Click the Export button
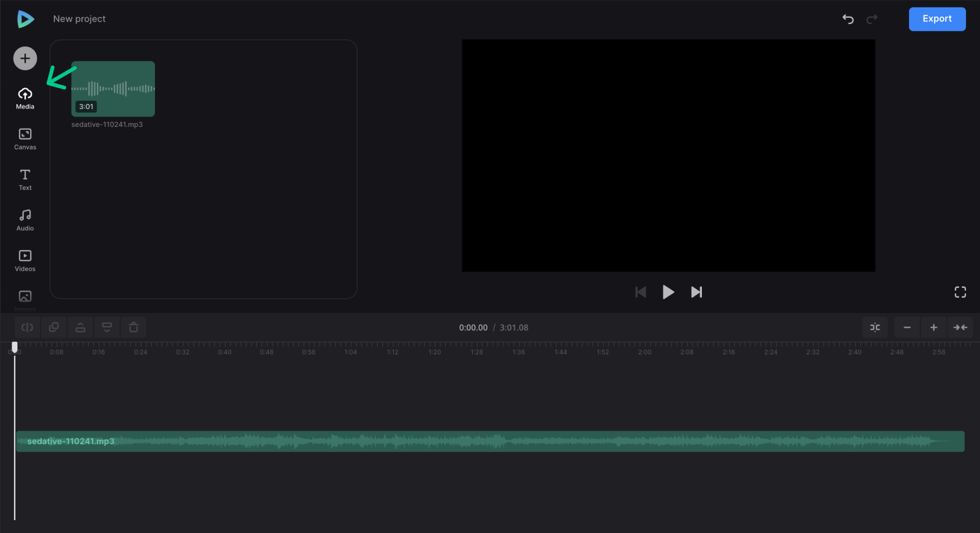Image resolution: width=980 pixels, height=533 pixels. (x=937, y=19)
